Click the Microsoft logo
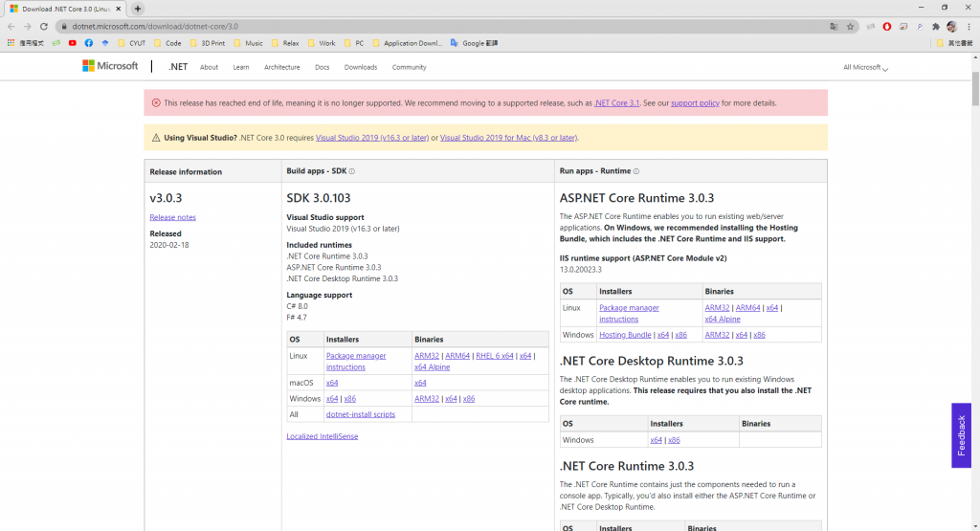This screenshot has width=980, height=531. click(110, 66)
